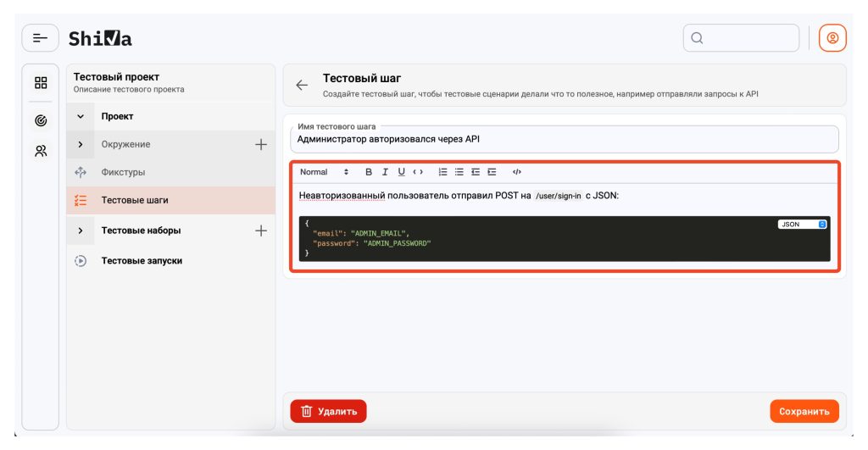
Task: Click the Сохранить button
Action: click(804, 412)
